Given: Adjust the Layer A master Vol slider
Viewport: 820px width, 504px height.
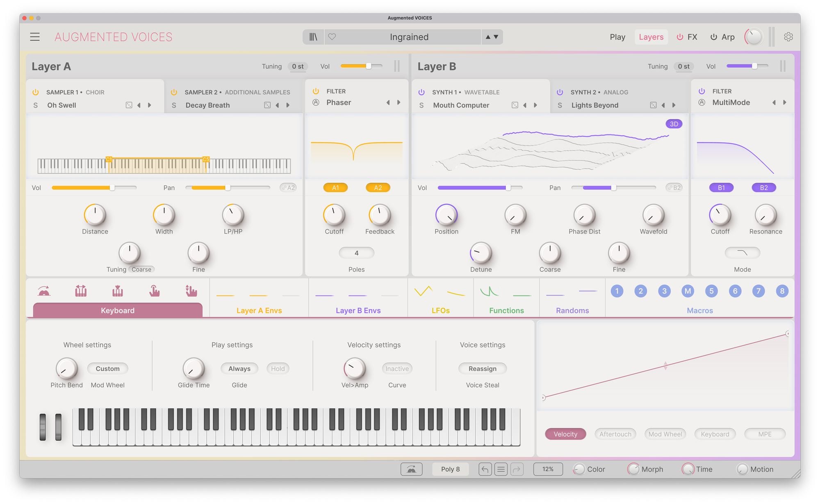Looking at the screenshot, I should click(361, 66).
